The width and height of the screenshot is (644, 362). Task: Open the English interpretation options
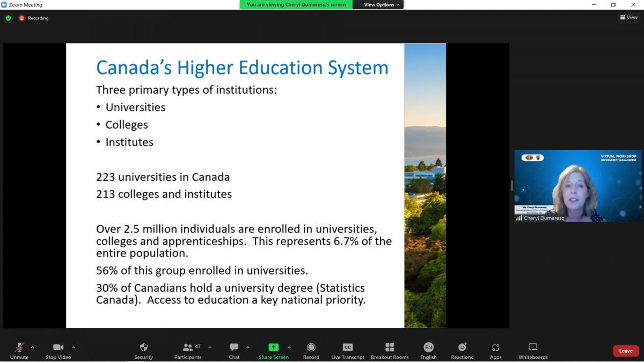pos(428,350)
